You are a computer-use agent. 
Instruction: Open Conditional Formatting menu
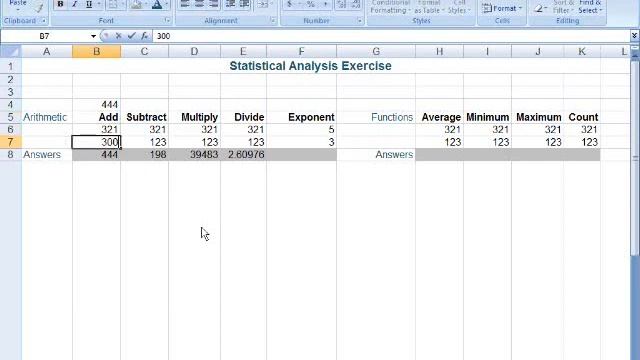pos(390,7)
